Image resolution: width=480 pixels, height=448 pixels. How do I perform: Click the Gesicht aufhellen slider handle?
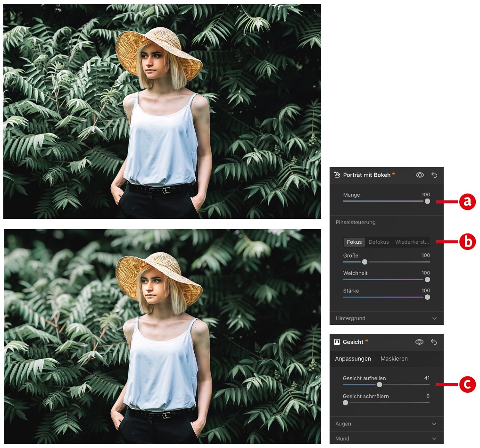[379, 385]
